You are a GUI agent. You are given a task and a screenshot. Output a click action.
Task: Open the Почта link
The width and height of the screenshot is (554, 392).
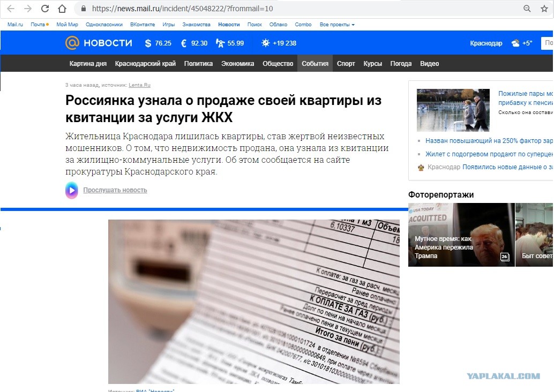(39, 25)
